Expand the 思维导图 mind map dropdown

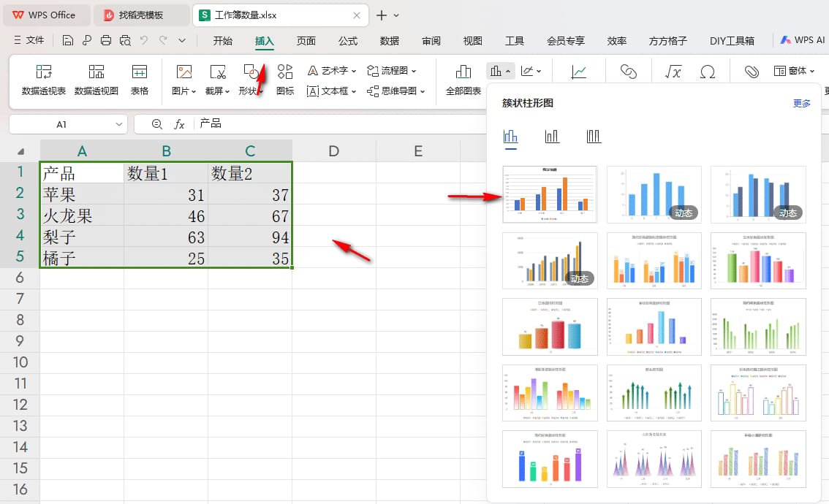[x=423, y=91]
